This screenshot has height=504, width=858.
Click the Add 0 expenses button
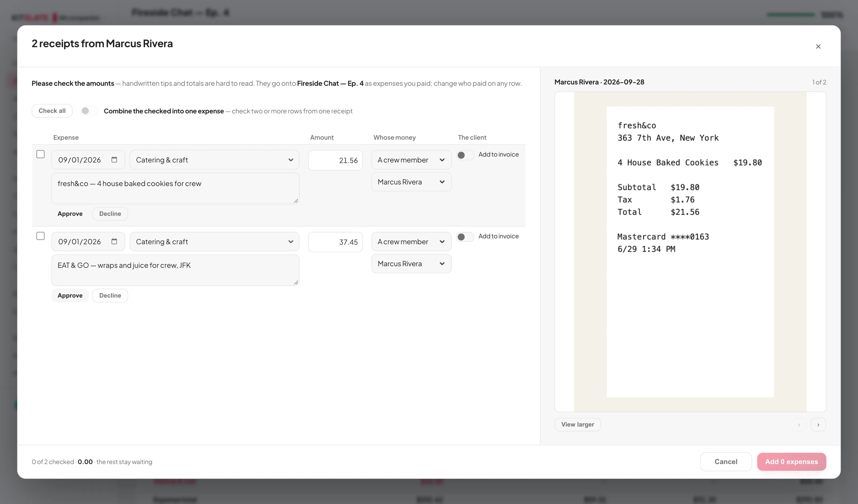(x=792, y=461)
